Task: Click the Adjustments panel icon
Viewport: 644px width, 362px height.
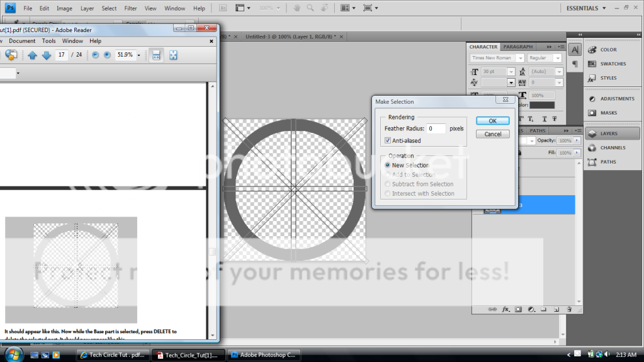Action: (592, 99)
